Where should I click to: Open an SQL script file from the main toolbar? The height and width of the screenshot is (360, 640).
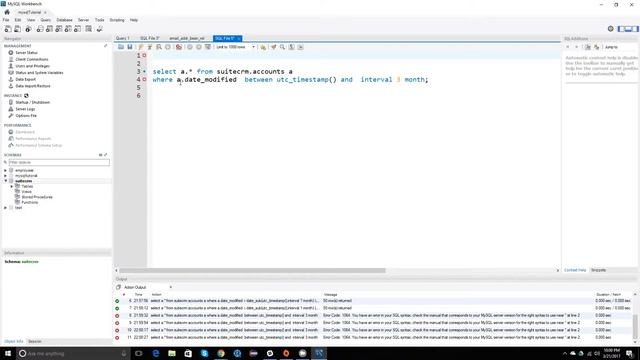18,29
